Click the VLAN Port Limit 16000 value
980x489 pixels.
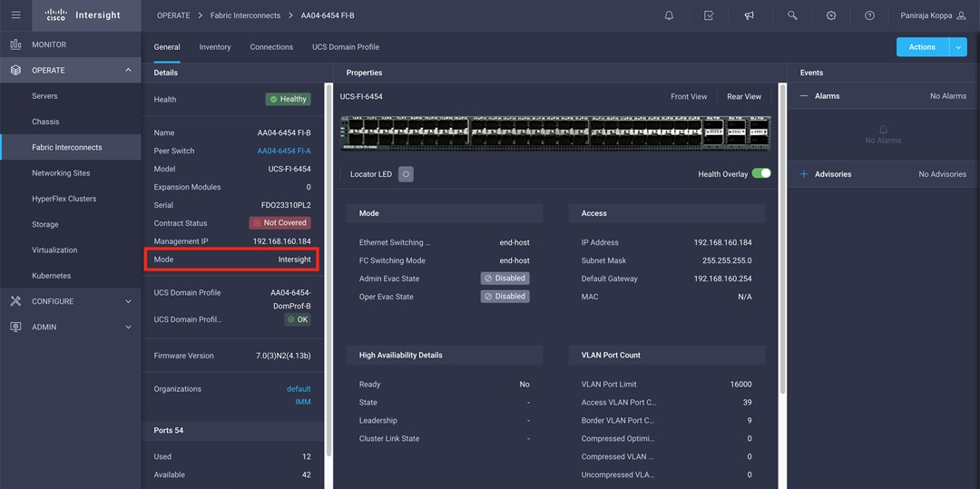click(740, 384)
